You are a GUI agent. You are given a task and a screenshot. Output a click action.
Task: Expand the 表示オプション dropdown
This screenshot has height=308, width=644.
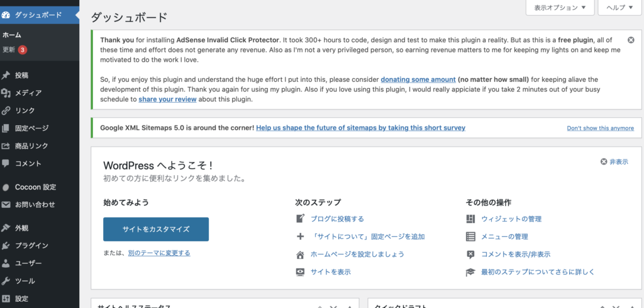tap(560, 8)
